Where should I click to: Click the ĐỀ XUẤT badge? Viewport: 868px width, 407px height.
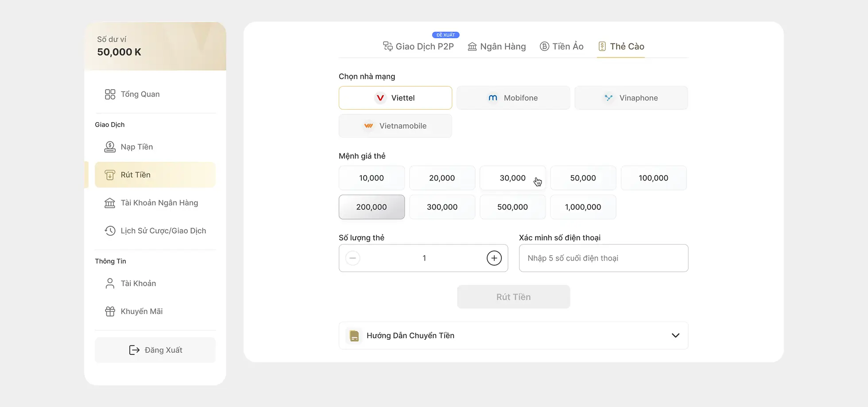click(x=446, y=35)
